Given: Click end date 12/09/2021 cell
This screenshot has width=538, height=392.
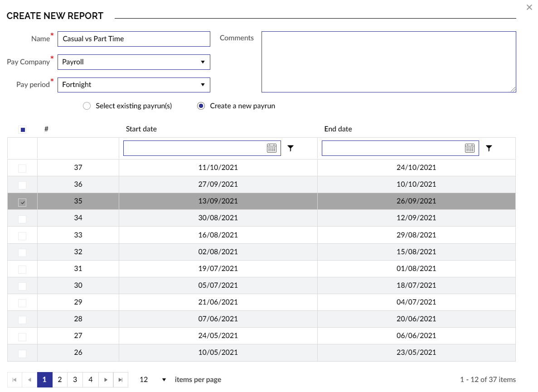Looking at the screenshot, I should tap(416, 218).
